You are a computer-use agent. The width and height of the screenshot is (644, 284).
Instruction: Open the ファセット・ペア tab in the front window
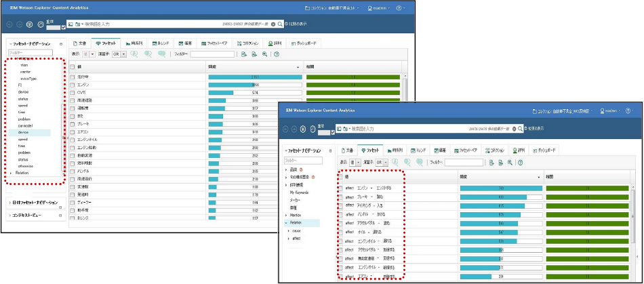(x=465, y=150)
